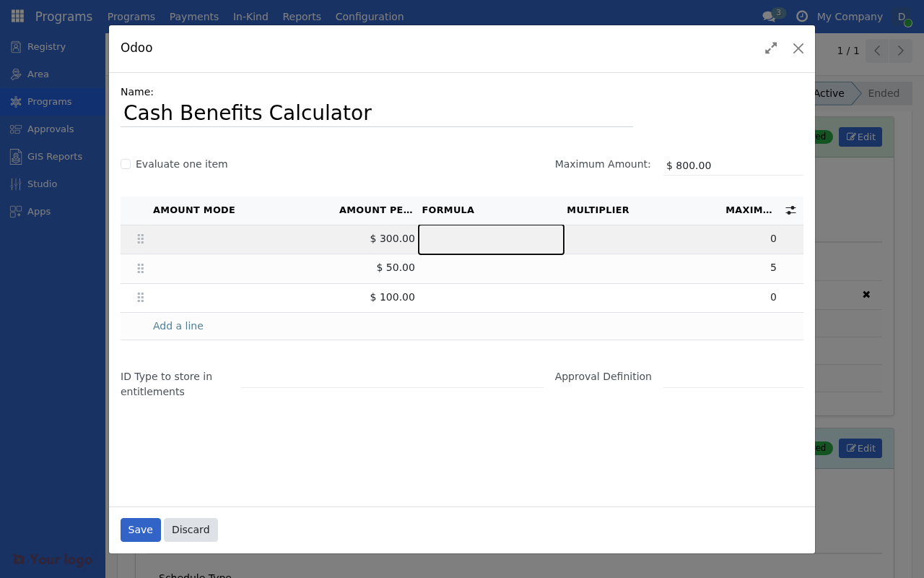Expand the dialog to fullscreen
This screenshot has height=578, width=924.
pyautogui.click(x=770, y=48)
